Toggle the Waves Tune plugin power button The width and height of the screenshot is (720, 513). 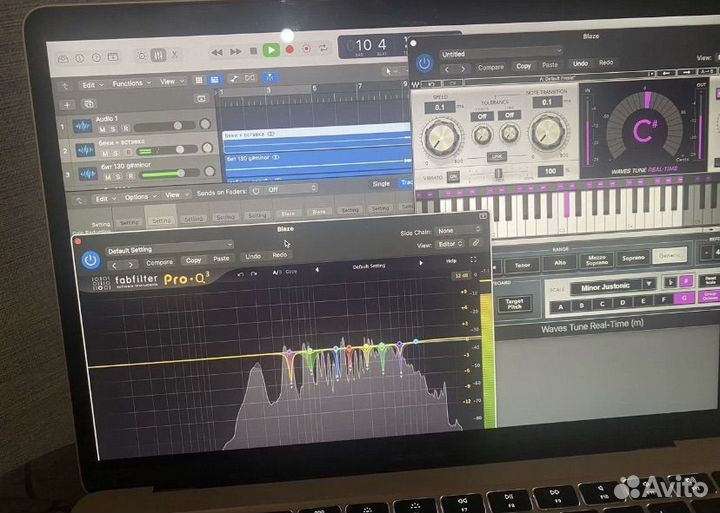[425, 63]
